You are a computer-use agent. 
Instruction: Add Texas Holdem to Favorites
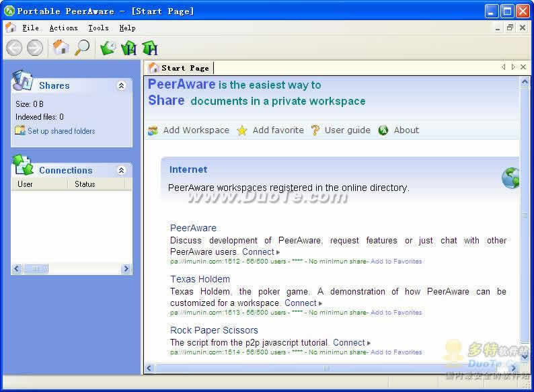[396, 312]
